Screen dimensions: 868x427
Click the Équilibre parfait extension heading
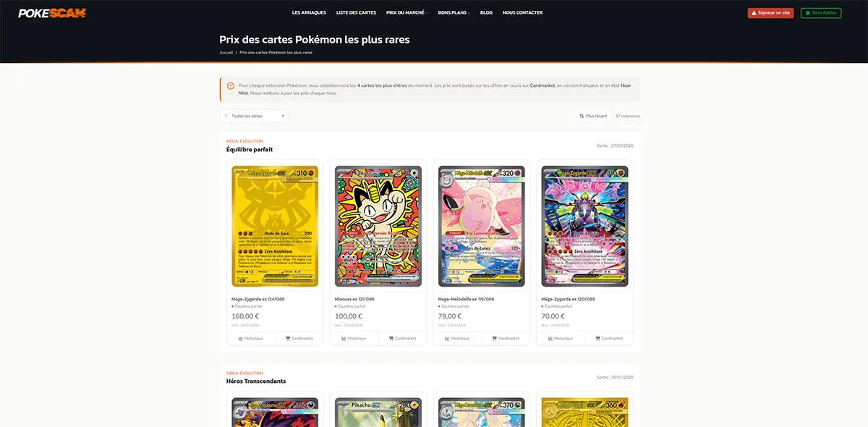pos(250,149)
